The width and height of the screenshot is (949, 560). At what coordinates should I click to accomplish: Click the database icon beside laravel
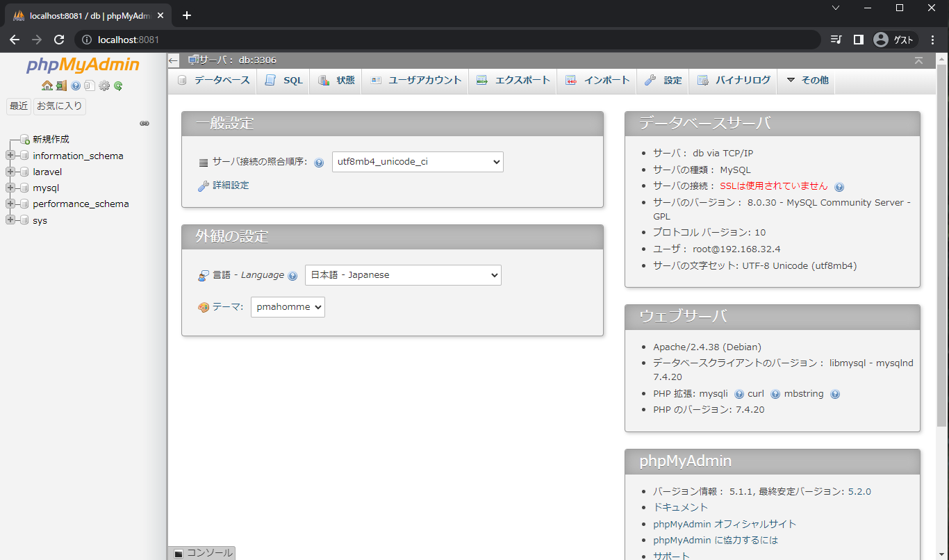(24, 172)
